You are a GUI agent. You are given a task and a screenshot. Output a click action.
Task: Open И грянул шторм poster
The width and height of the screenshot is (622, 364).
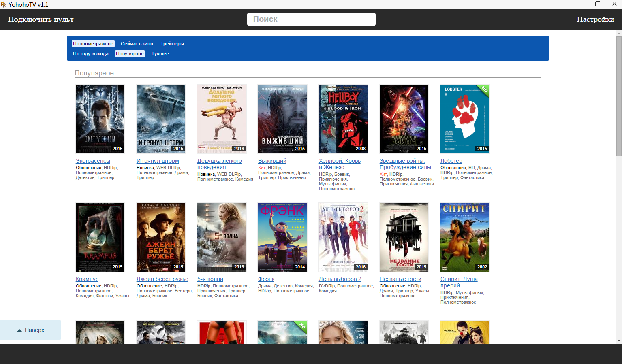click(x=161, y=119)
